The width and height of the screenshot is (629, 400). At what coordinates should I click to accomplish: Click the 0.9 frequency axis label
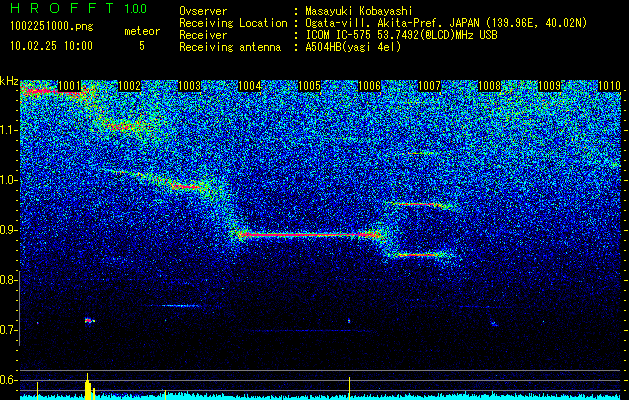click(x=9, y=230)
